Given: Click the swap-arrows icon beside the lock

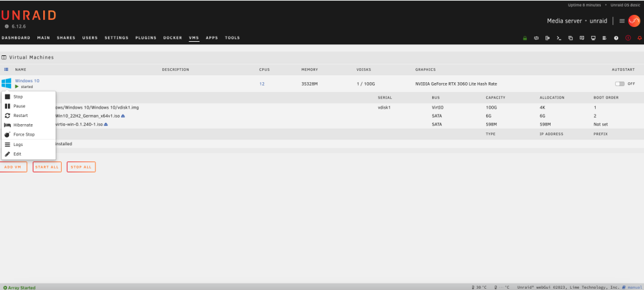Looking at the screenshot, I should [536, 38].
